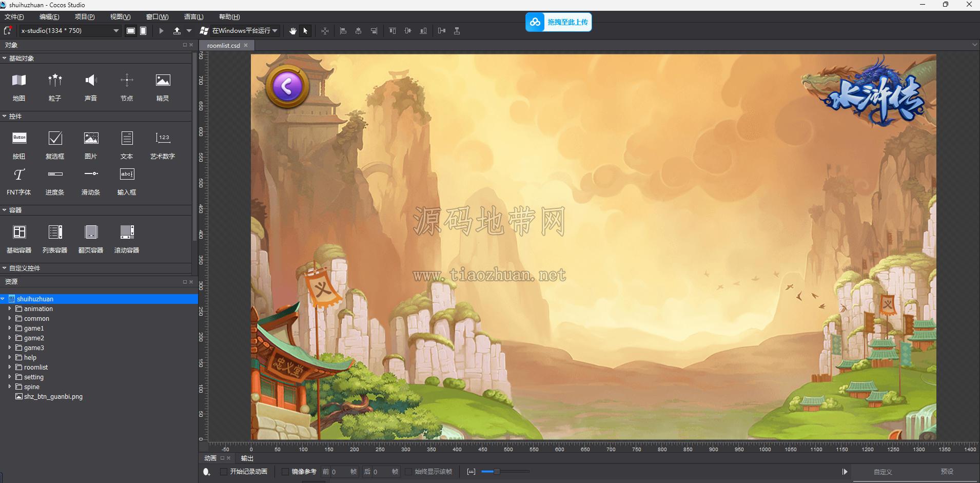Pick the 粒子 particle object
The height and width of the screenshot is (483, 980).
point(55,86)
